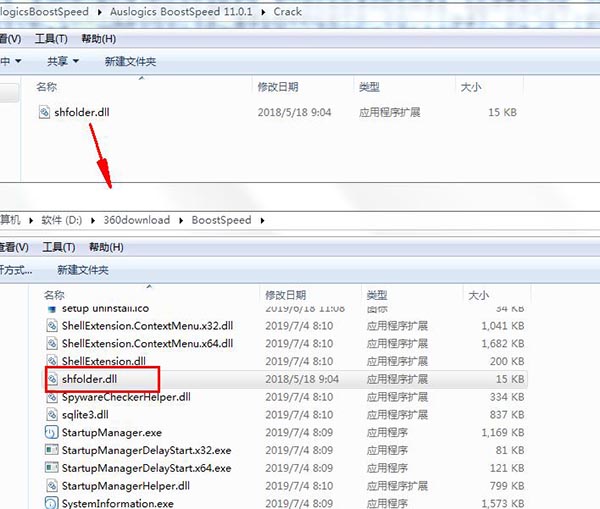Screen dimensions: 600x509
Task: Click StartupManagerDelayStart.x64.exe icon
Action: point(52,468)
